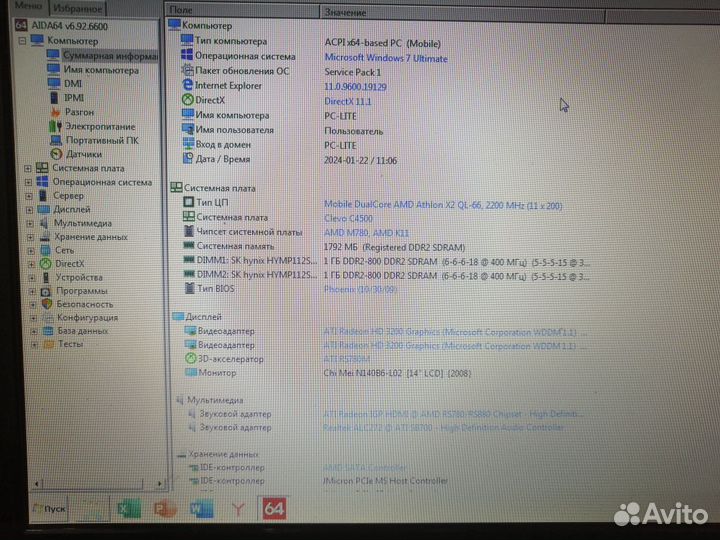This screenshot has width=720, height=540.
Task: Open Yandex Browser from the taskbar
Action: coord(238,509)
